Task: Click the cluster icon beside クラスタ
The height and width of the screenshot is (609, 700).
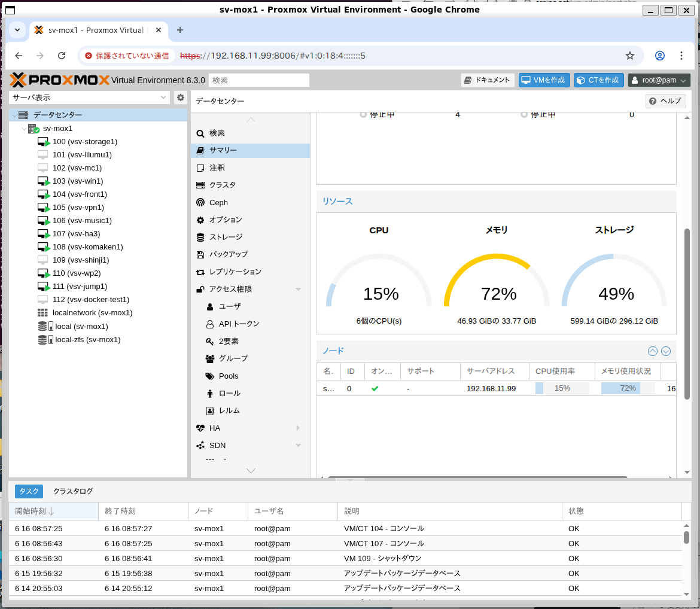Action: tap(200, 185)
